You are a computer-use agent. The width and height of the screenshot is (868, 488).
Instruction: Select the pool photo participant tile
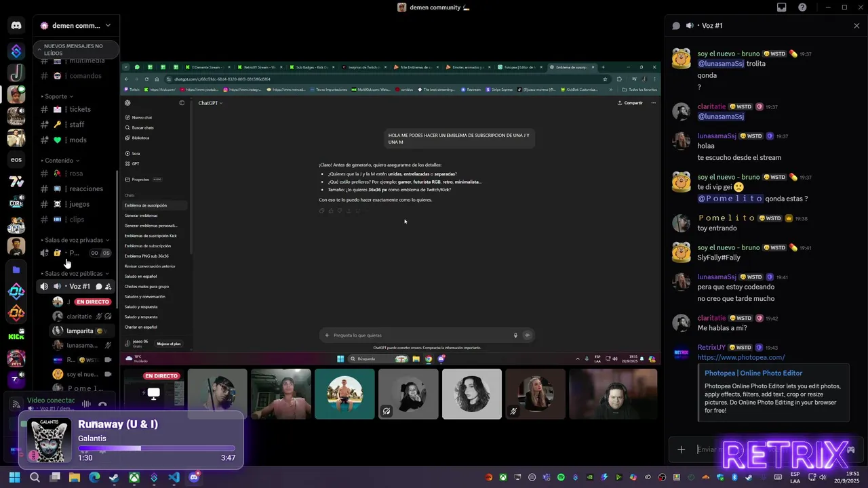tap(344, 394)
